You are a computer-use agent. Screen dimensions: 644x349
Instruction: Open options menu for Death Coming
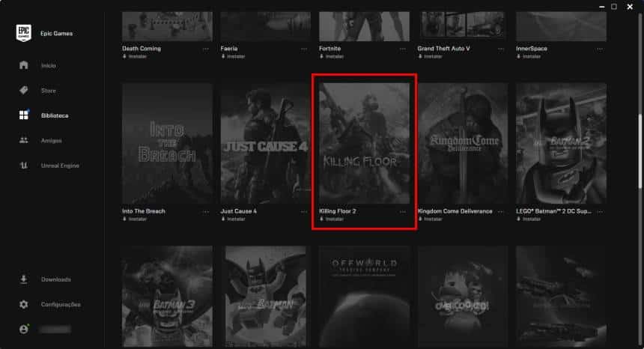pyautogui.click(x=206, y=49)
